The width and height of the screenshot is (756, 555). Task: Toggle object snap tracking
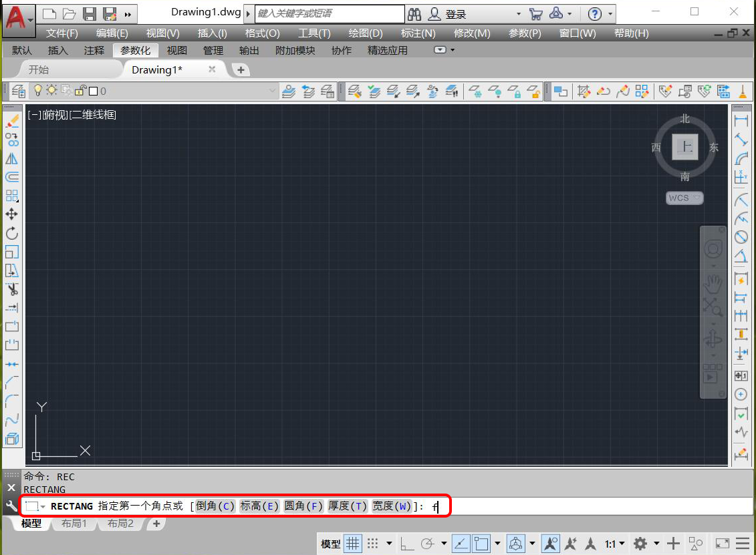click(461, 544)
